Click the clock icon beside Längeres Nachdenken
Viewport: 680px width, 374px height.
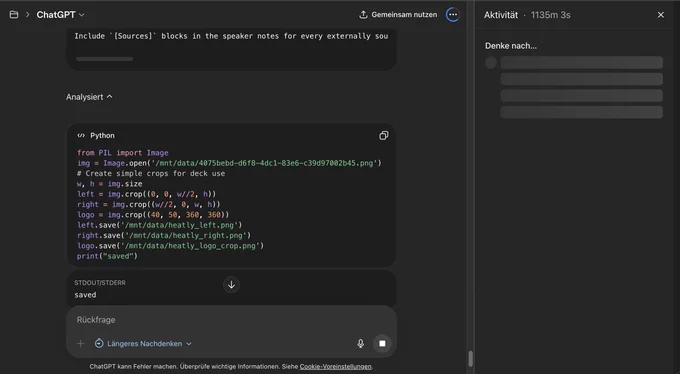pos(99,344)
